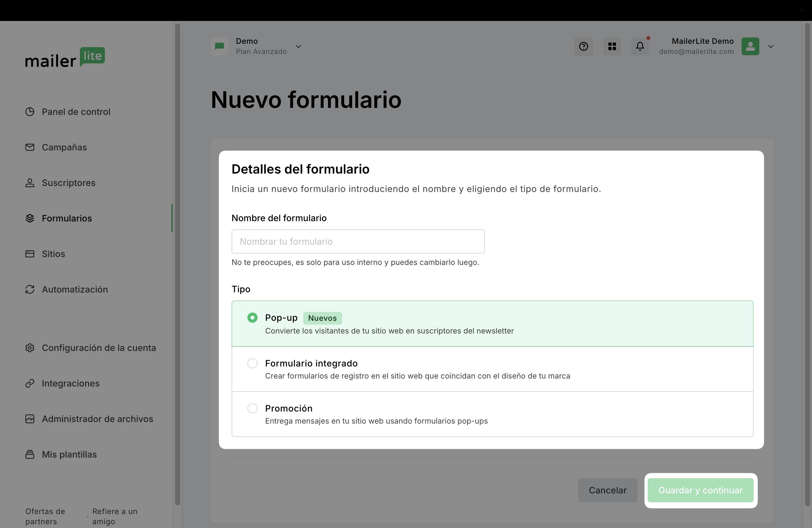The width and height of the screenshot is (812, 528).
Task: Choose the Promoción radio option
Action: (252, 408)
